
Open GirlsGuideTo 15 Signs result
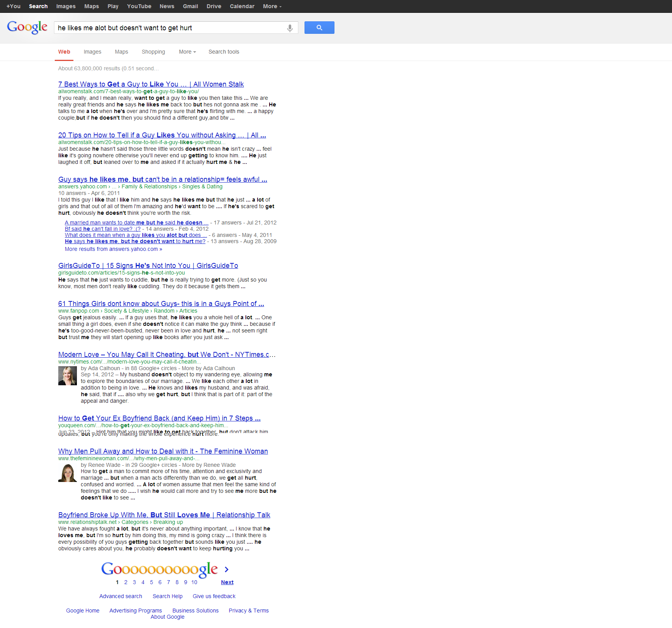tap(148, 266)
